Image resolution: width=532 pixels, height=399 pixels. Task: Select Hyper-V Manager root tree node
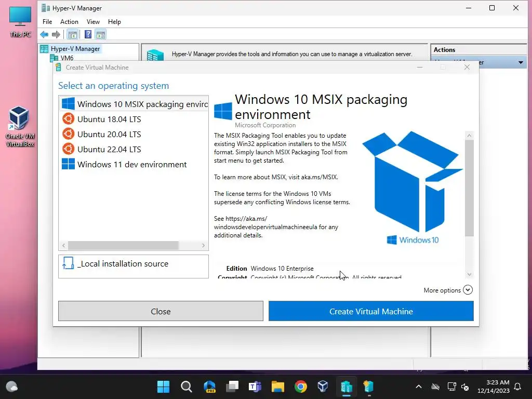(75, 49)
